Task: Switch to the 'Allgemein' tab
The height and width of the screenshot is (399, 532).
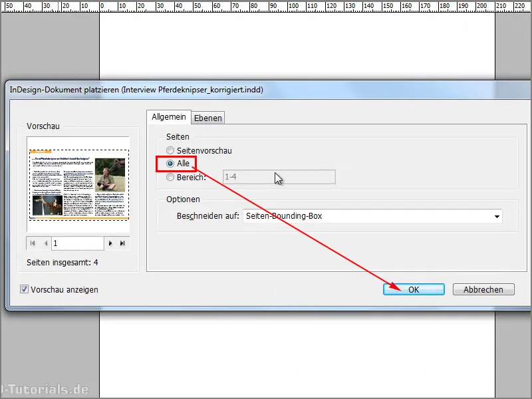Action: tap(169, 117)
